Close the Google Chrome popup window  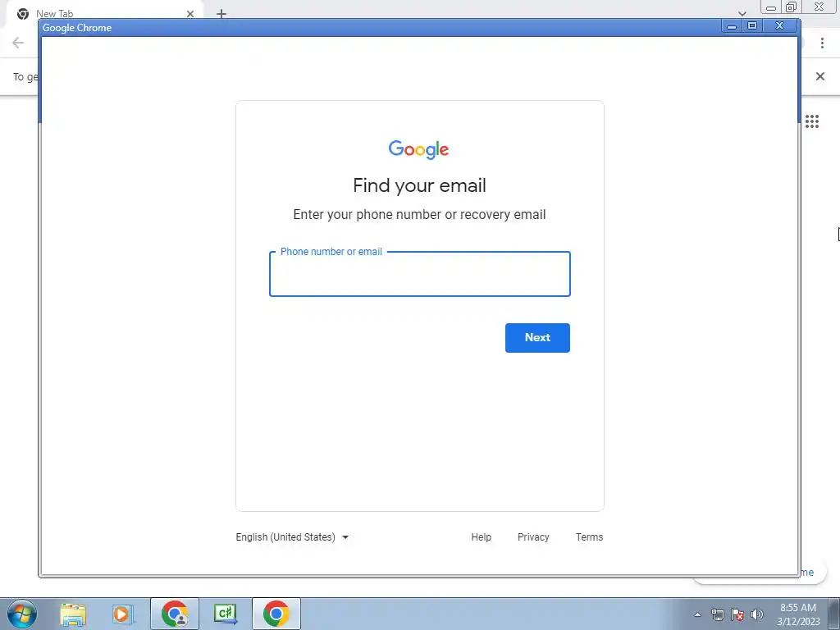click(780, 25)
